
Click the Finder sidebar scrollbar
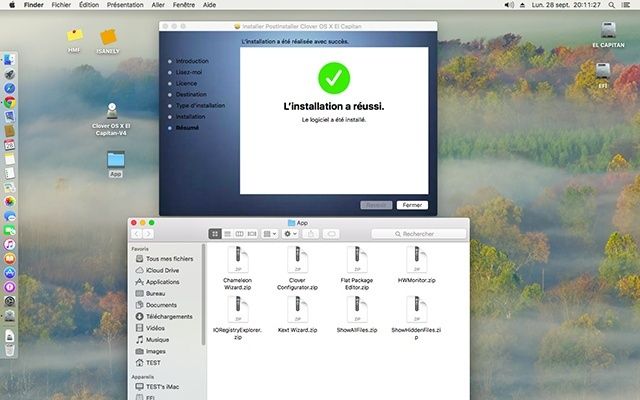[203, 295]
